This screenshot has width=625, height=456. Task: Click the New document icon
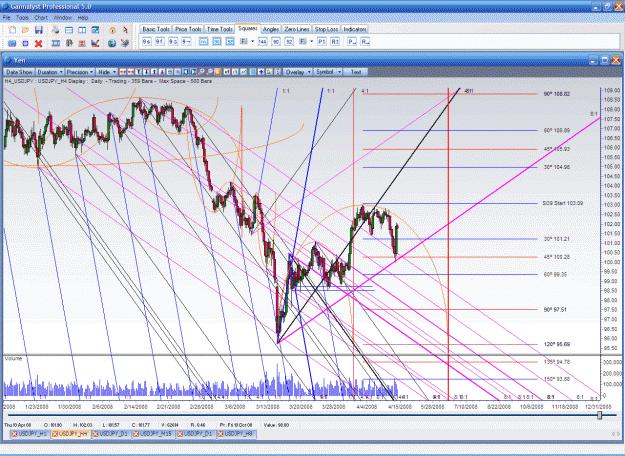click(x=12, y=30)
